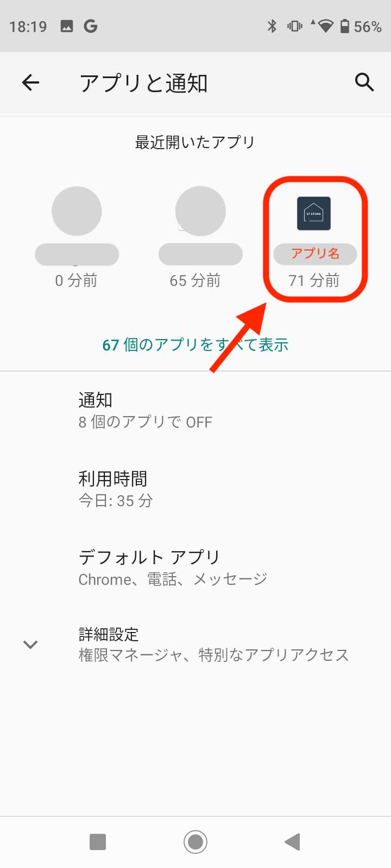Open the search magnifier icon
391x868 pixels.
364,82
